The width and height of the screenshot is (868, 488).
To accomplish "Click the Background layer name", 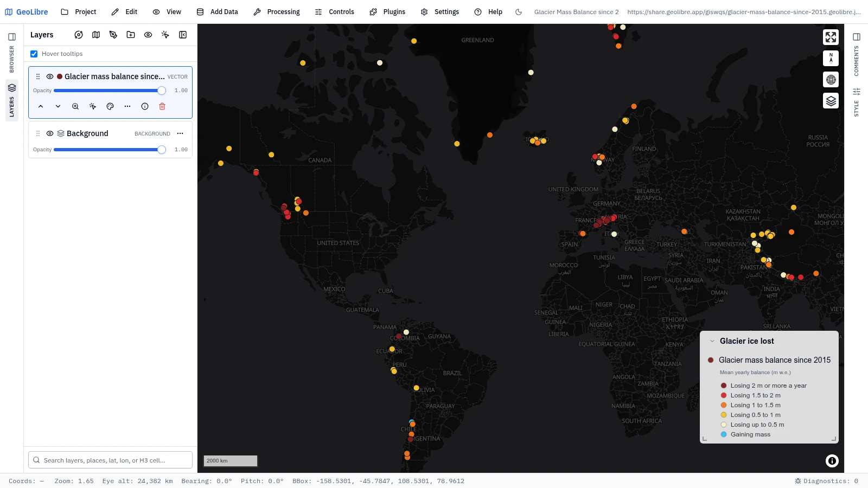I will 87,133.
